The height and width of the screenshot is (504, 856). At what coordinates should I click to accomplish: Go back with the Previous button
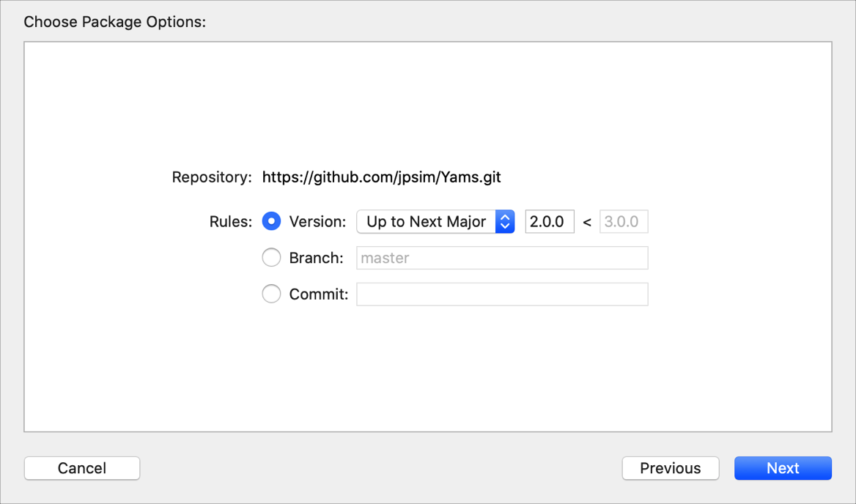point(670,468)
